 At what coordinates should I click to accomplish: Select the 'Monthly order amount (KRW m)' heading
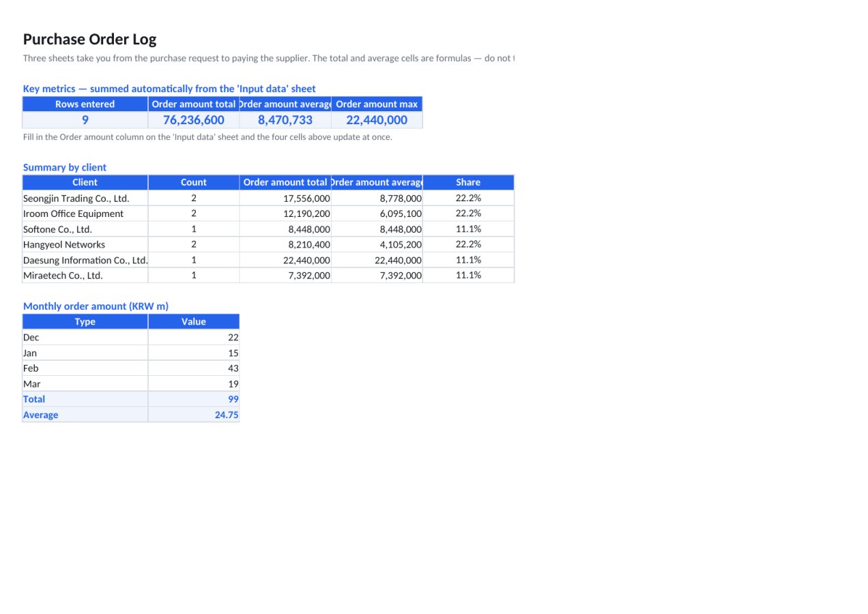coord(96,306)
